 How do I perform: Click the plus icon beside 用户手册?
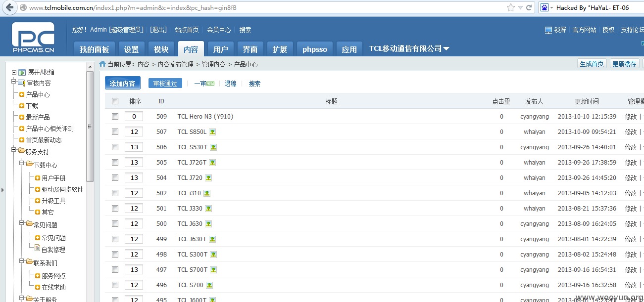coord(38,178)
